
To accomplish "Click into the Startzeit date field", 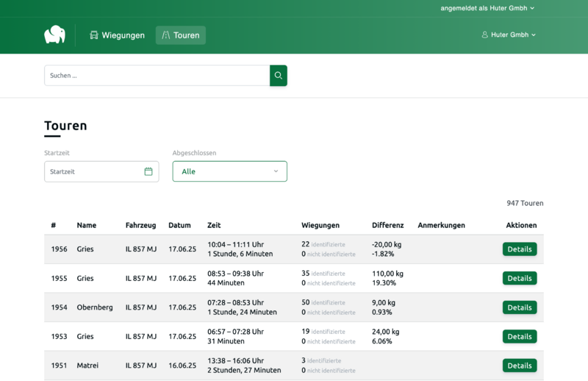I will point(101,171).
